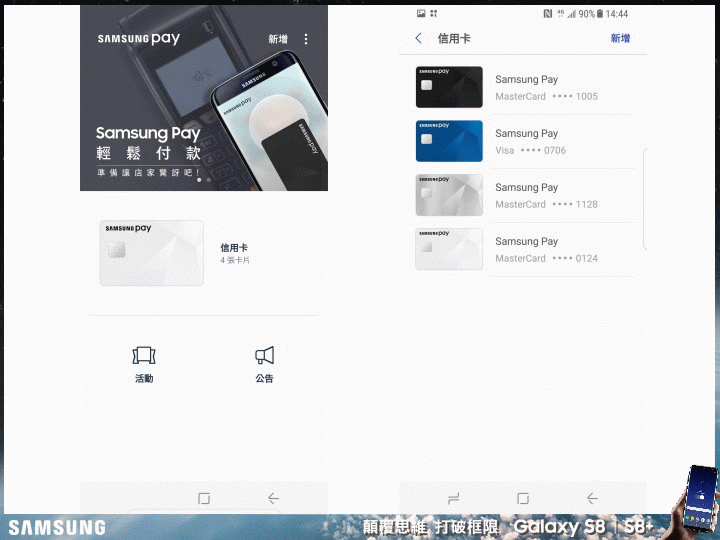The width and height of the screenshot is (720, 540).
Task: Tap the NFC status bar icon
Action: click(x=547, y=14)
